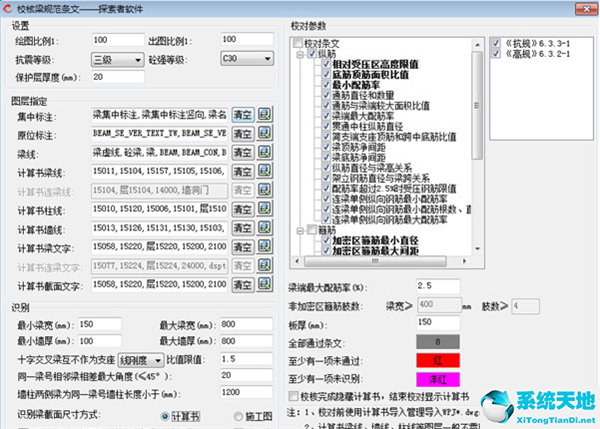Screen dimensions: 600x429
Task: Click layer-pick icon for 计算书梁线 row
Action: 264,171
